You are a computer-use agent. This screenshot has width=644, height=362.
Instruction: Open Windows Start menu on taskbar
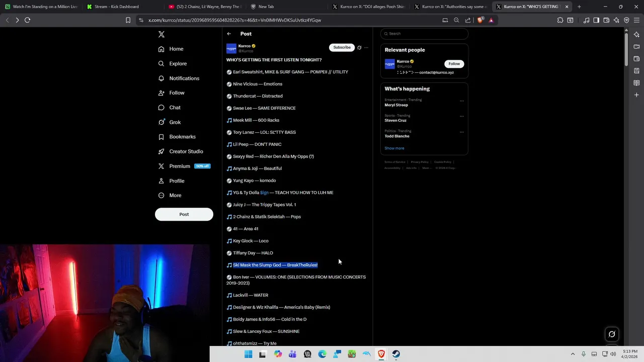pos(248,354)
